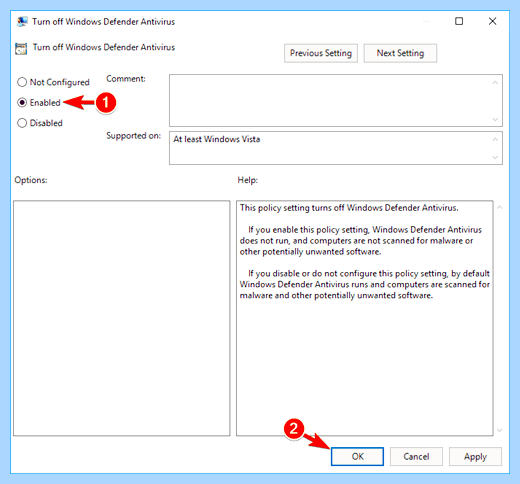Go to Previous Setting

pos(321,53)
